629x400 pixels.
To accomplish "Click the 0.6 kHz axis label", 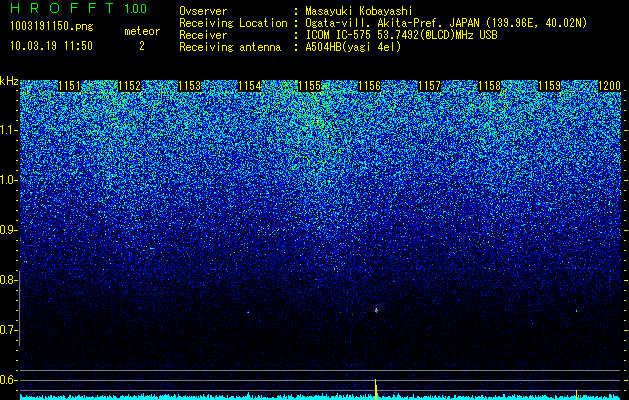I will 8,380.
